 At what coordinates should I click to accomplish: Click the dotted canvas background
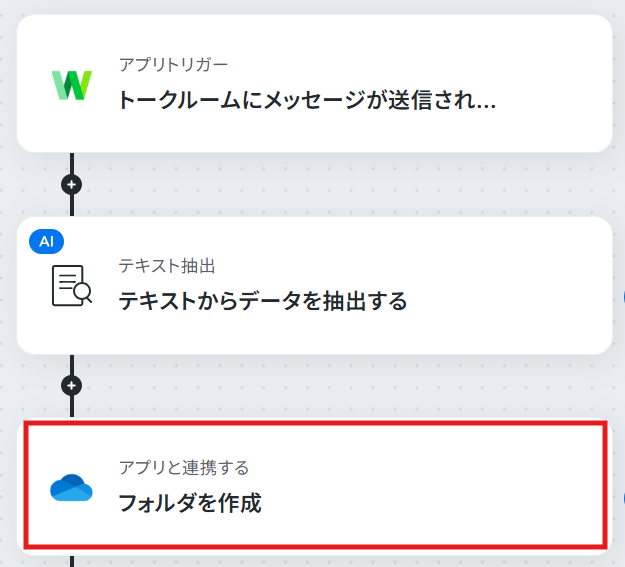point(319,185)
